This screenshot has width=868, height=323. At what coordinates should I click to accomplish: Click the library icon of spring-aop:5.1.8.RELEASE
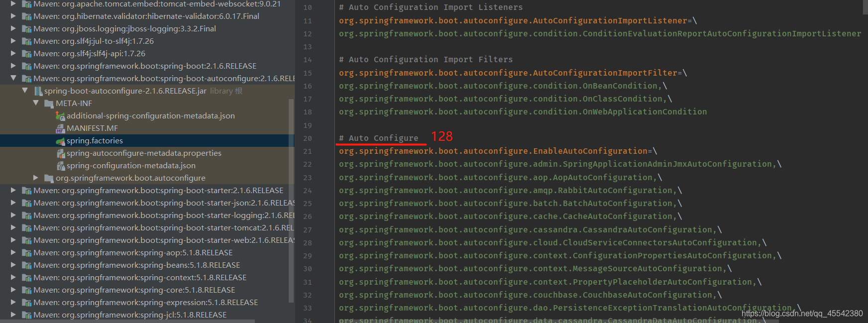[x=27, y=253]
